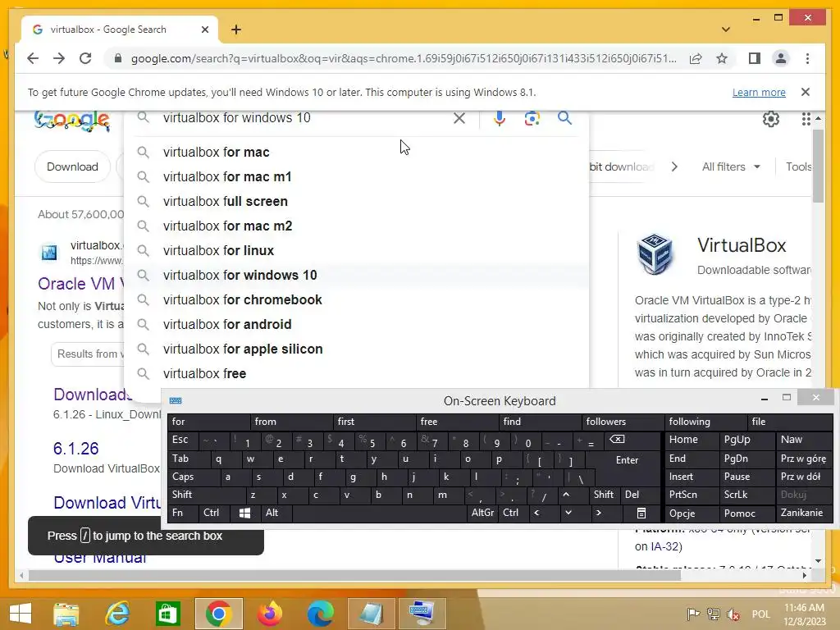This screenshot has height=630, width=840.
Task: Open the Chrome profile avatar
Action: tap(781, 58)
